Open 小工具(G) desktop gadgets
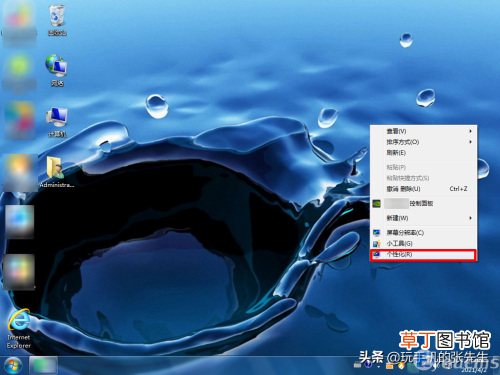Image resolution: width=500 pixels, height=375 pixels. (424, 243)
